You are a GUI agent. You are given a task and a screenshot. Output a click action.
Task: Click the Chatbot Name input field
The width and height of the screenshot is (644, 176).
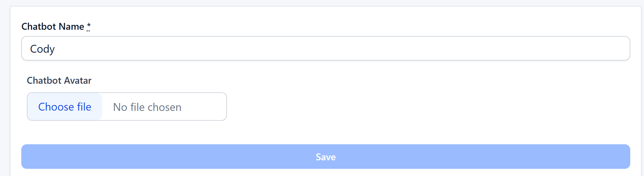(325, 48)
